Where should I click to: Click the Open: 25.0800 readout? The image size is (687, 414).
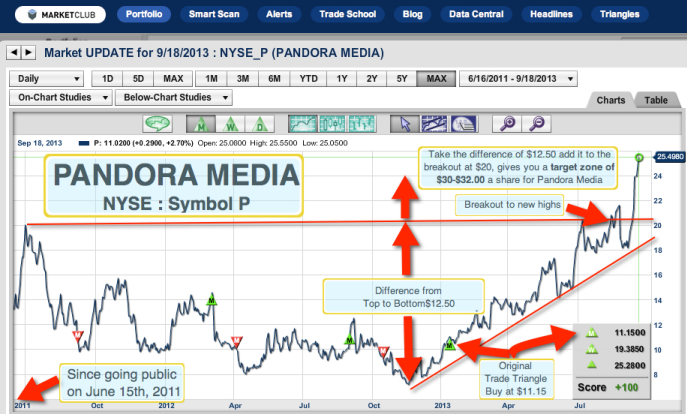(x=222, y=143)
